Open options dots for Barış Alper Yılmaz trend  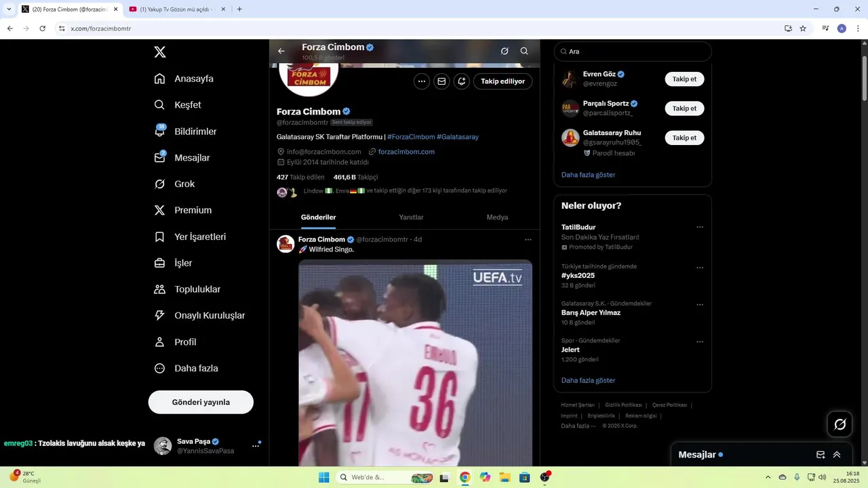click(x=700, y=305)
